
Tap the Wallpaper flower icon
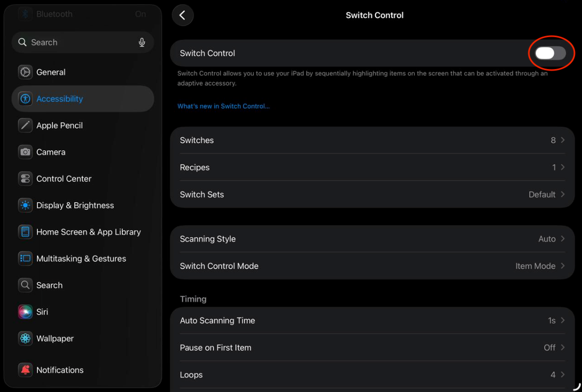pyautogui.click(x=25, y=339)
